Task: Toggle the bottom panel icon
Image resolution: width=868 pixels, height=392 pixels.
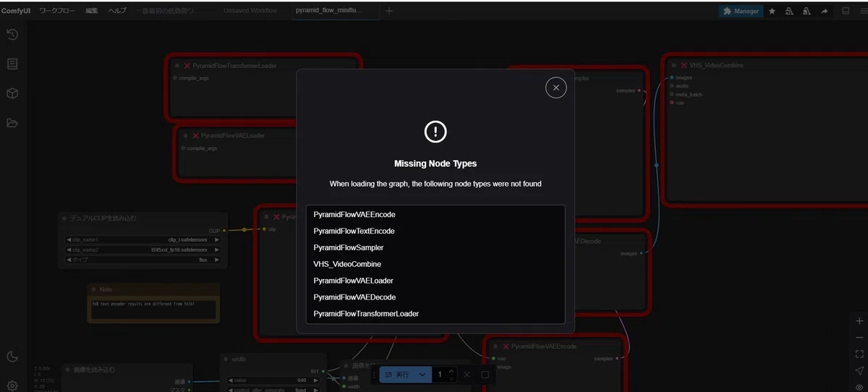Action: click(x=846, y=11)
